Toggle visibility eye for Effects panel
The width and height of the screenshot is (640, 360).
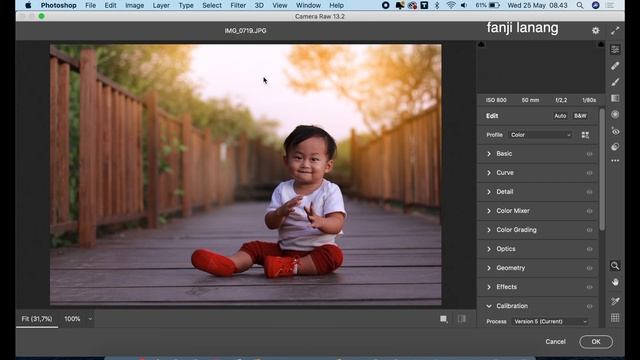(x=589, y=287)
